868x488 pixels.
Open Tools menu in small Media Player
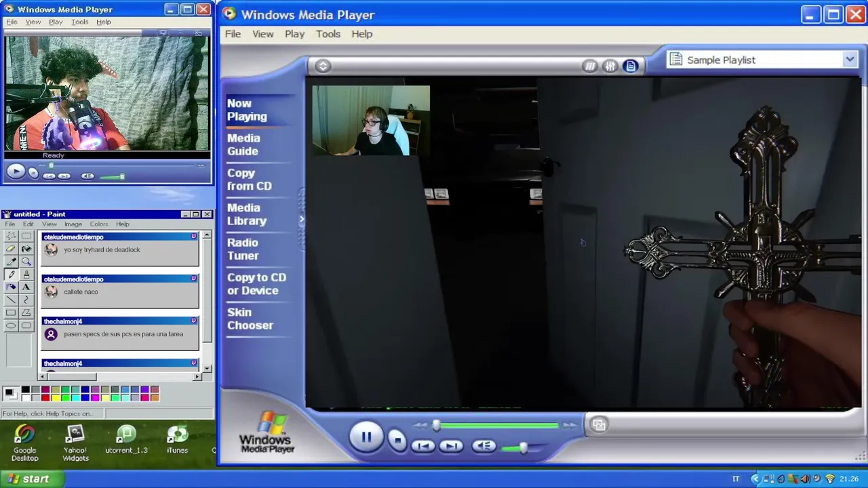tap(80, 22)
